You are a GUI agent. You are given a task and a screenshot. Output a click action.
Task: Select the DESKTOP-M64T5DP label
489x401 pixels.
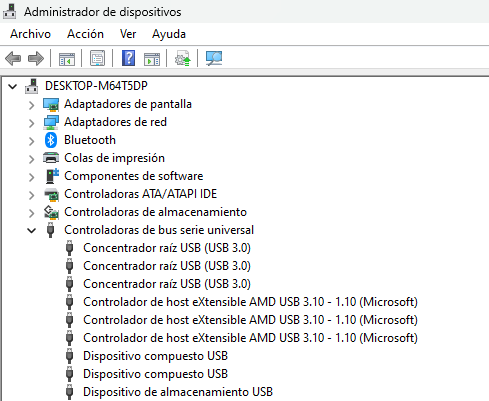tap(96, 86)
